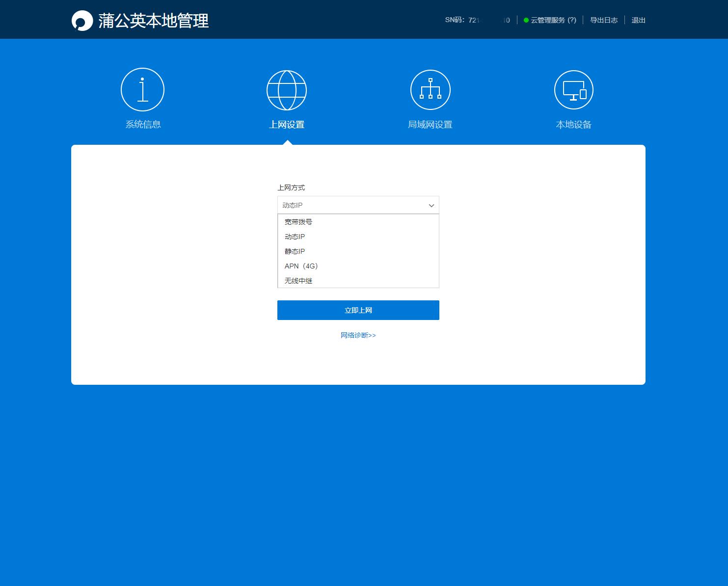Open the 系统信息 circled info icon
Screen dimensions: 728x586
142,89
